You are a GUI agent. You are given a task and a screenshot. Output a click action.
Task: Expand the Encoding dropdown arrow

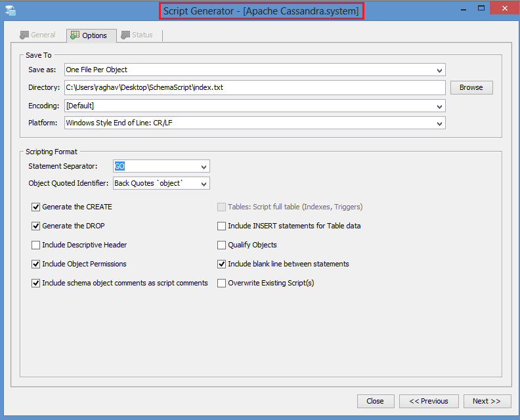[439, 106]
